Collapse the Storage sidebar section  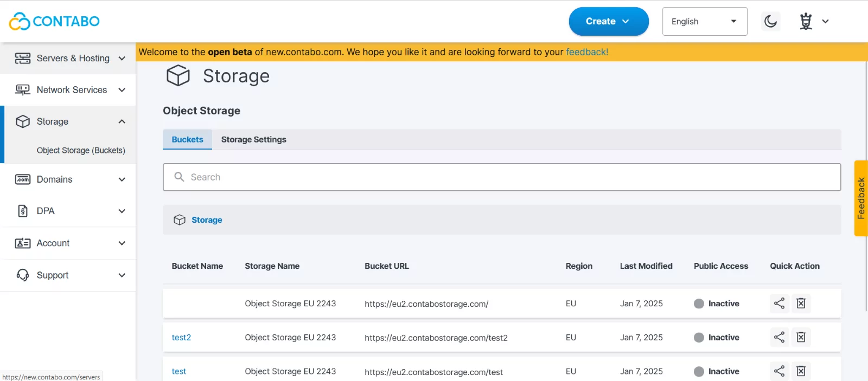point(122,121)
